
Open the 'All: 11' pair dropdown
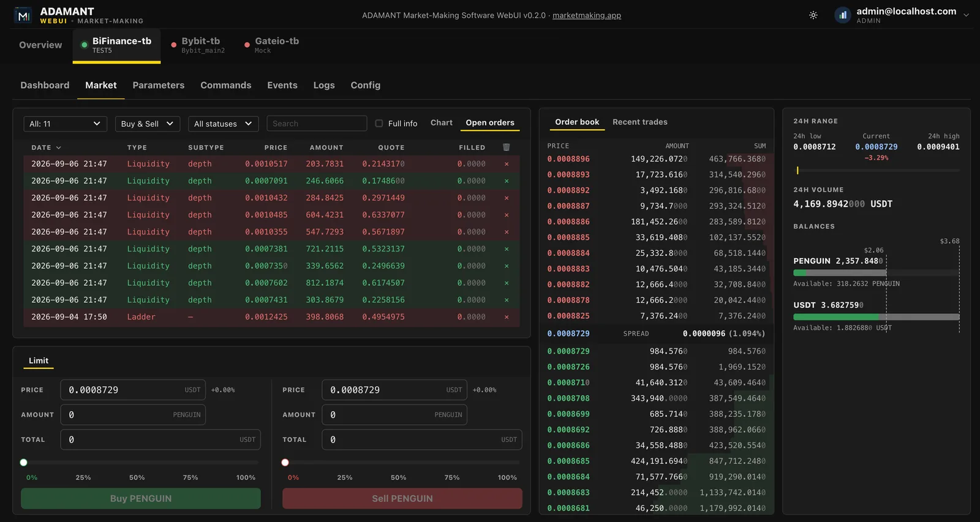(65, 124)
